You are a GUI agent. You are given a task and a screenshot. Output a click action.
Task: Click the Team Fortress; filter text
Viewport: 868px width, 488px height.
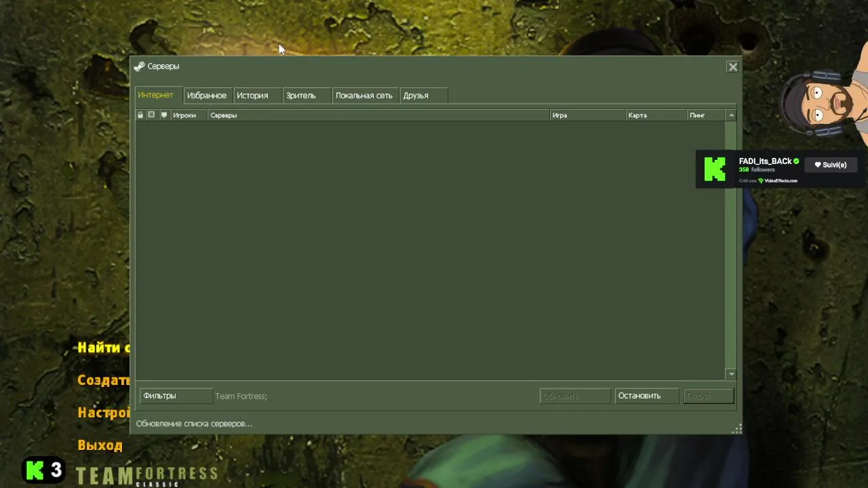click(241, 396)
